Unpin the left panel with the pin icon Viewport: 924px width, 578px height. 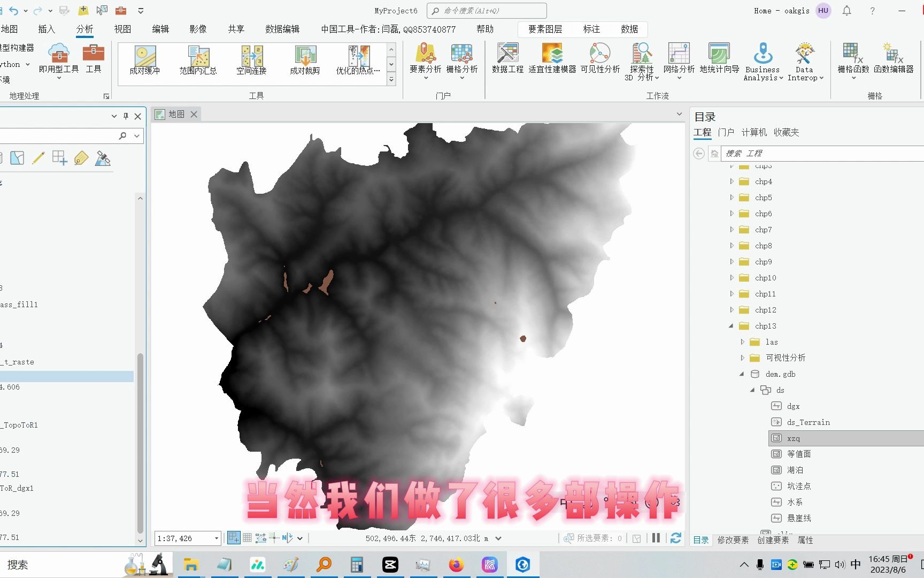point(126,116)
